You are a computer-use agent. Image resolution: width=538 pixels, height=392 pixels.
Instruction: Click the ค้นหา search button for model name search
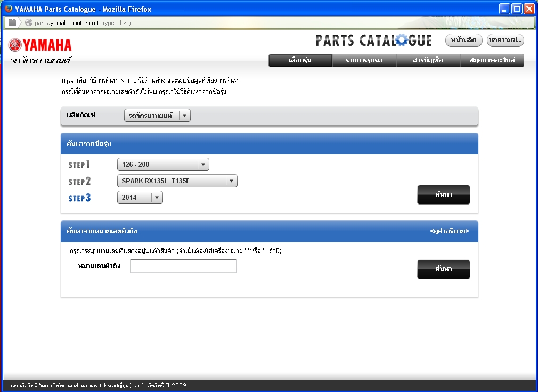(x=444, y=194)
